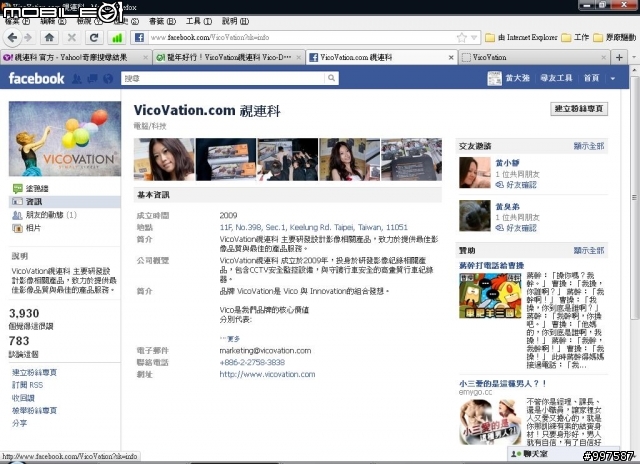Open the VicoVation balloon profile picture

[65, 139]
